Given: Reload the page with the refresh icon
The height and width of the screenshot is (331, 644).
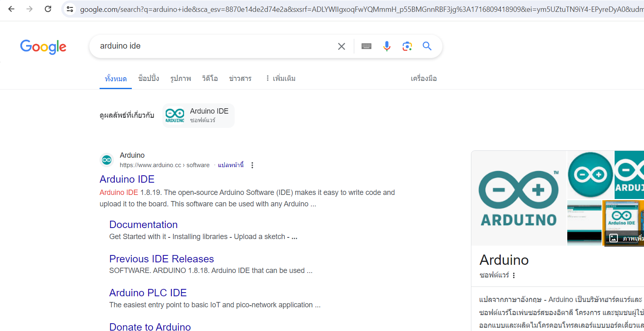Looking at the screenshot, I should click(x=48, y=9).
